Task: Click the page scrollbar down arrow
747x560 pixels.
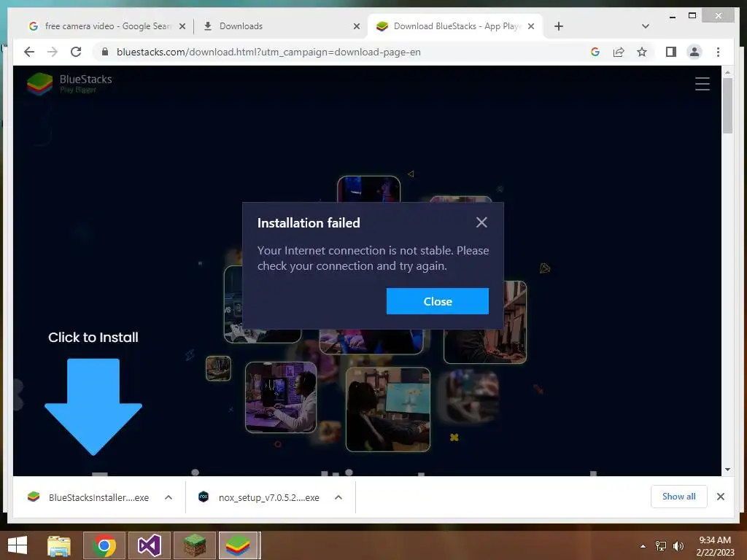Action: (727, 470)
